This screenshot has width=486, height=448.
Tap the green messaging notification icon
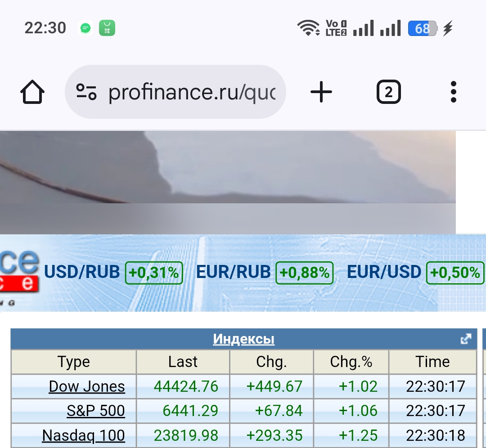85,28
